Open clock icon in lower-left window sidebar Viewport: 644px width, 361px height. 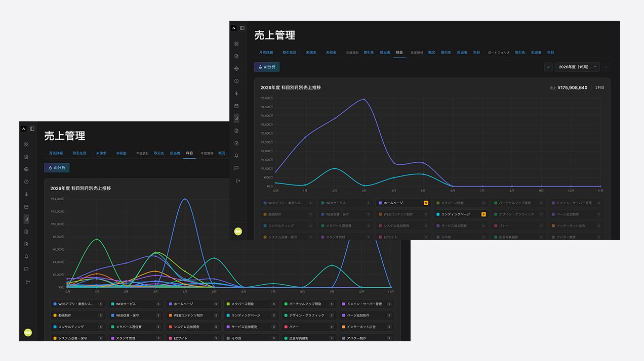[26, 182]
